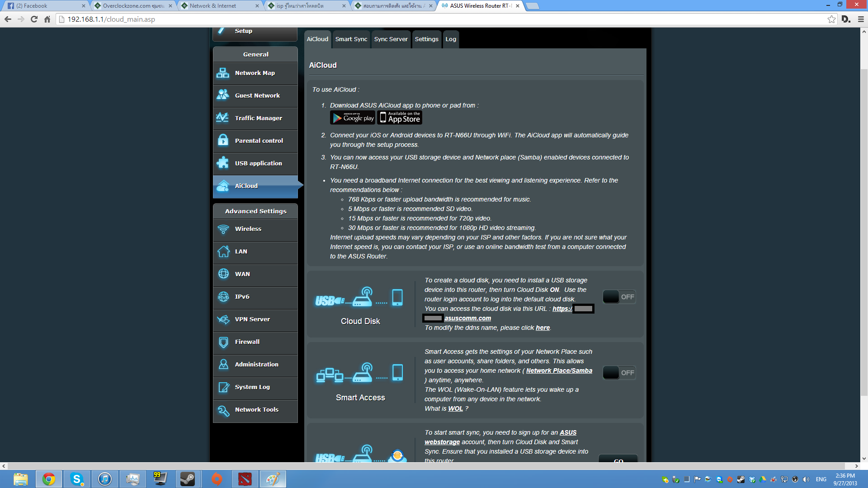Open the Network Place/Samba link
The image size is (868, 488).
pyautogui.click(x=559, y=371)
